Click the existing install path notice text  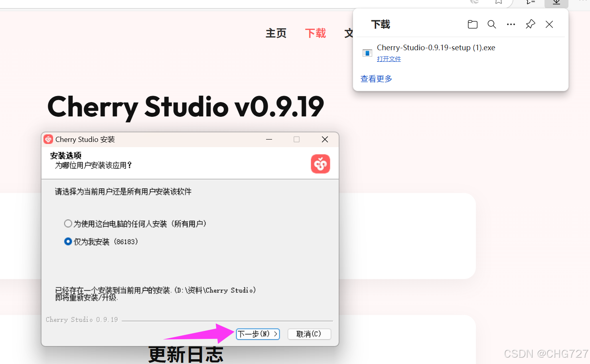pyautogui.click(x=156, y=294)
